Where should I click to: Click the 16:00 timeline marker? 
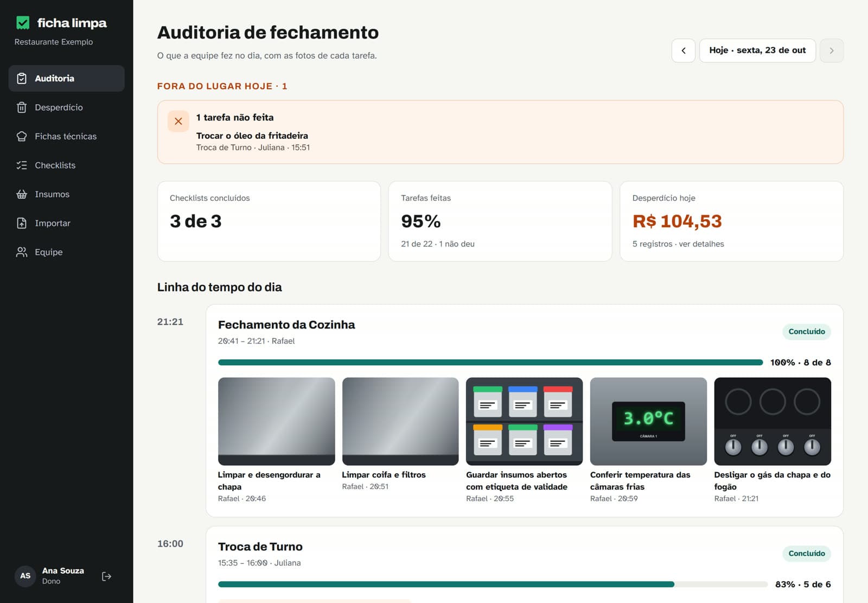170,544
